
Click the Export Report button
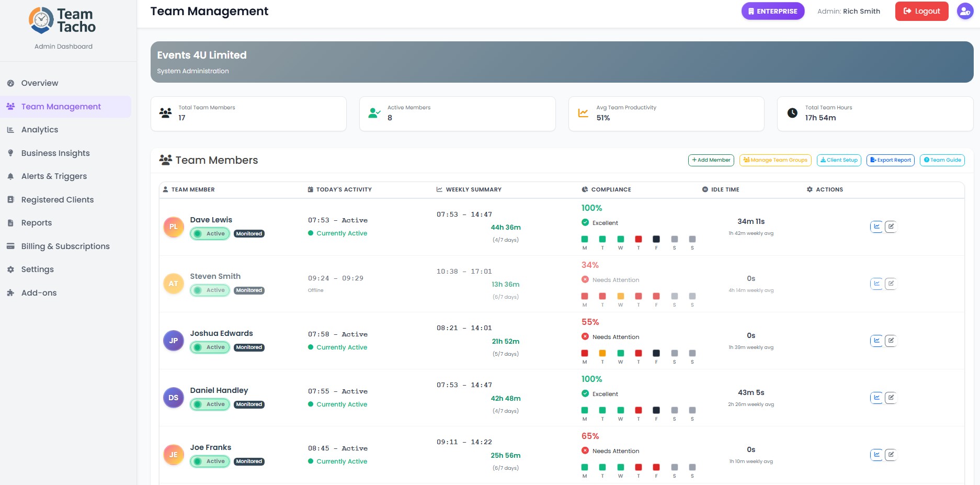point(891,160)
